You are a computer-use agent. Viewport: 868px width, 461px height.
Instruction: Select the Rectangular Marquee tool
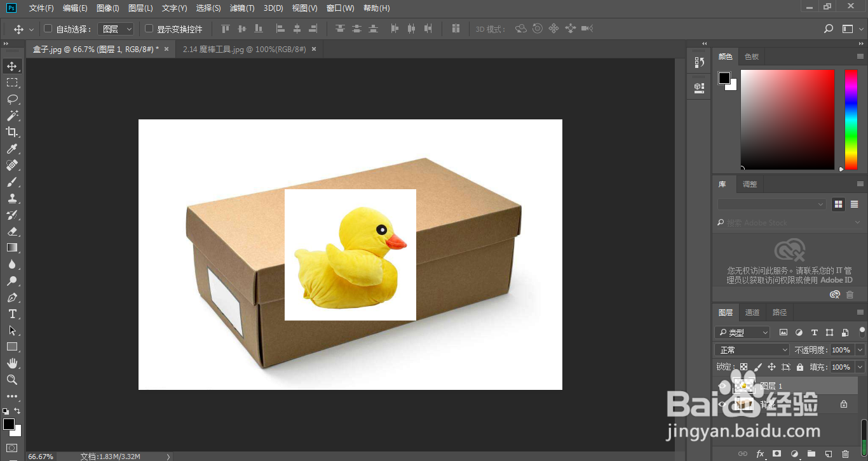pyautogui.click(x=12, y=83)
